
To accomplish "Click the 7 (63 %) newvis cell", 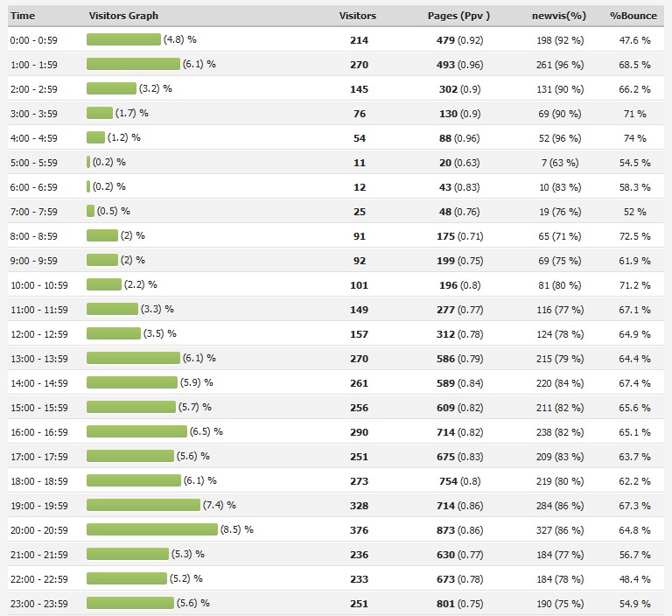I will (x=562, y=163).
